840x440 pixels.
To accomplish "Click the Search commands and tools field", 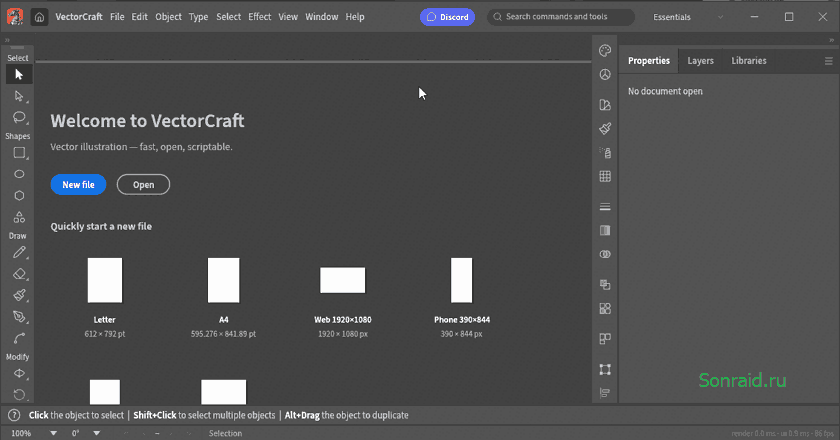I will [x=560, y=17].
